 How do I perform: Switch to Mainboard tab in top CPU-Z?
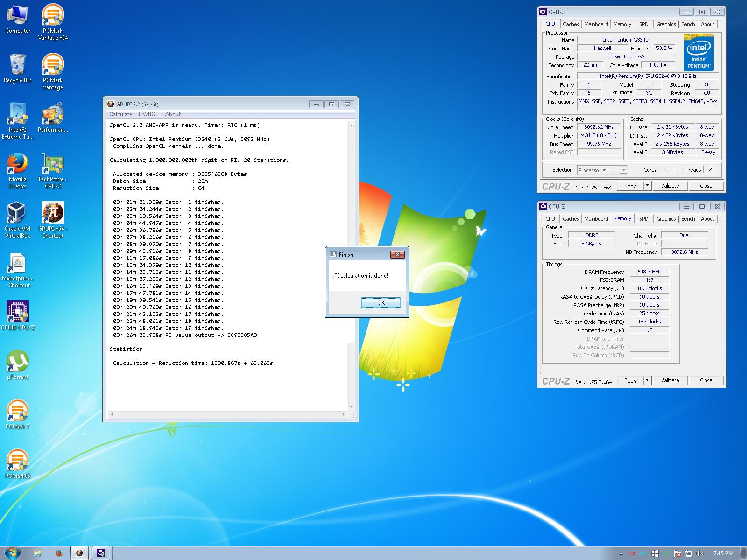pyautogui.click(x=596, y=24)
